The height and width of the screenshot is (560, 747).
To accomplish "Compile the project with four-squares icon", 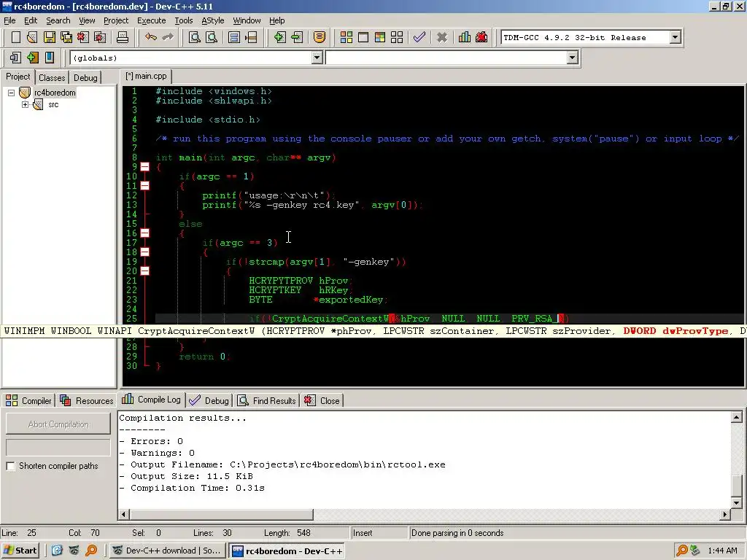I will click(347, 37).
